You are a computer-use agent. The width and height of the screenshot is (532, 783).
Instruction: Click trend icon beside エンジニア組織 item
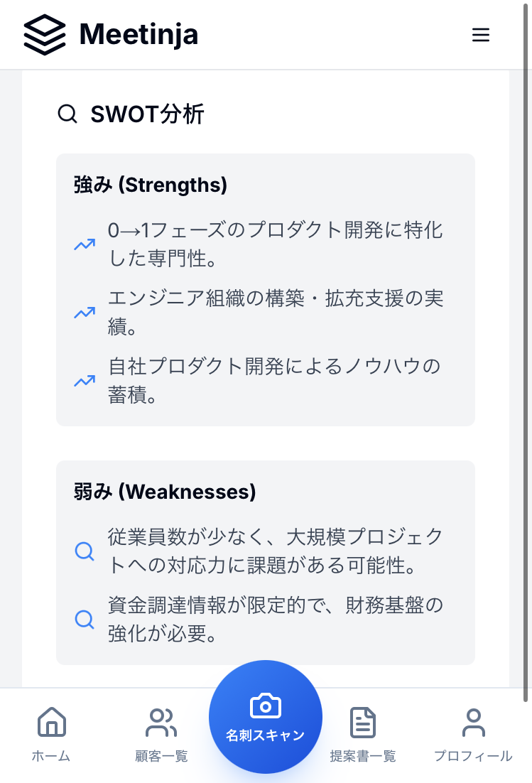[85, 313]
